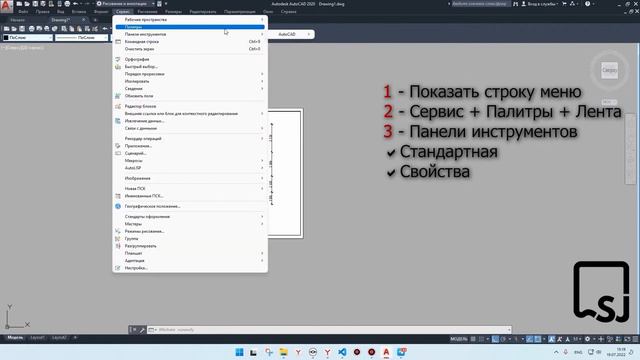640x360 pixels.
Task: Expand the Стандарты оформления submenu
Action: pyautogui.click(x=190, y=216)
